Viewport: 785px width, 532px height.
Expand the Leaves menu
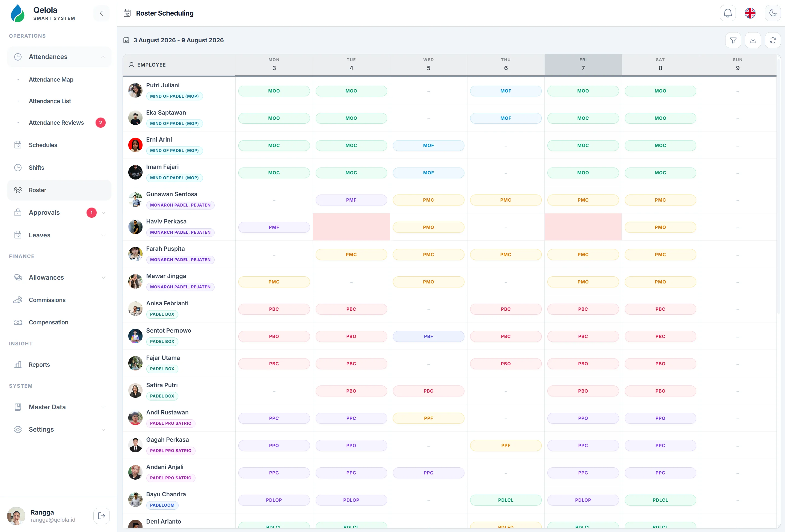(x=59, y=235)
